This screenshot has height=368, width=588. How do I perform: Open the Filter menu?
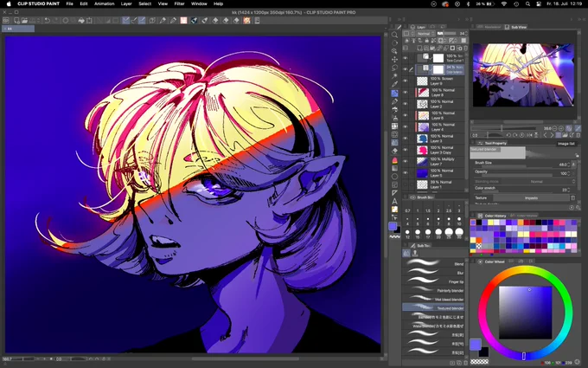coord(179,3)
